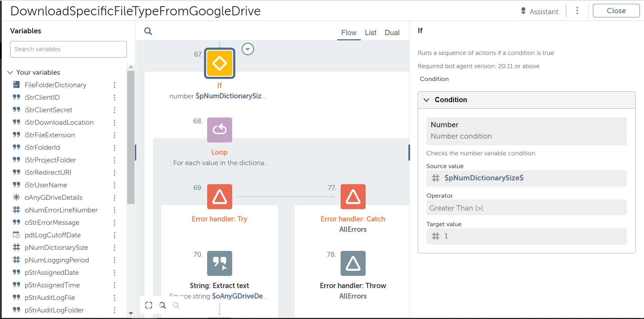Open the Assistant
Screen dimensions: 644x319
coord(539,11)
